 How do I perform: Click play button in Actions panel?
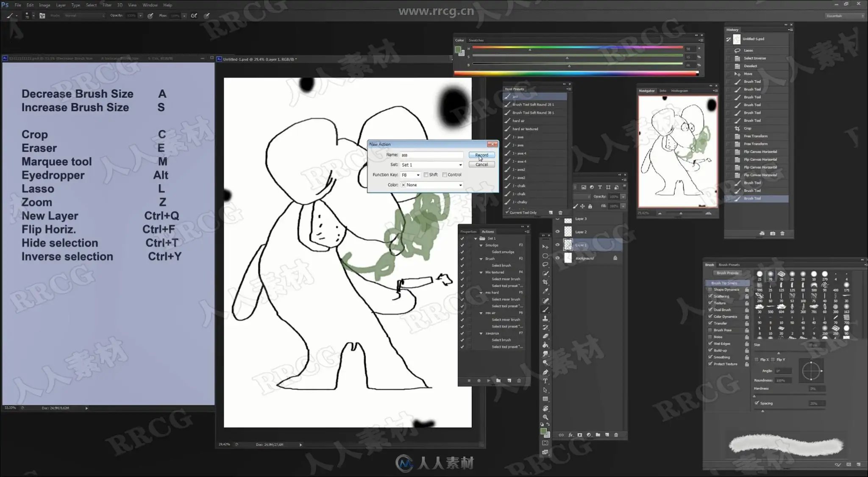488,380
